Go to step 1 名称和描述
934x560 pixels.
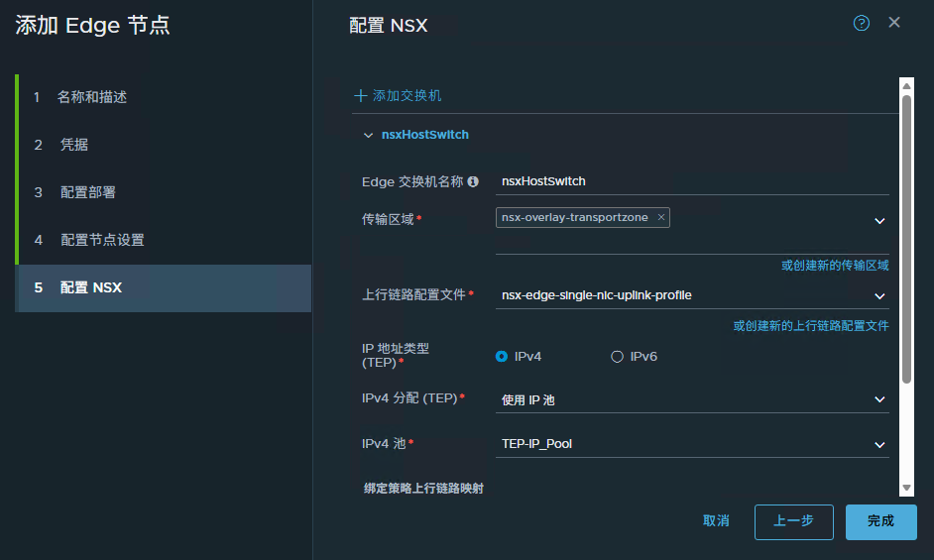(91, 97)
